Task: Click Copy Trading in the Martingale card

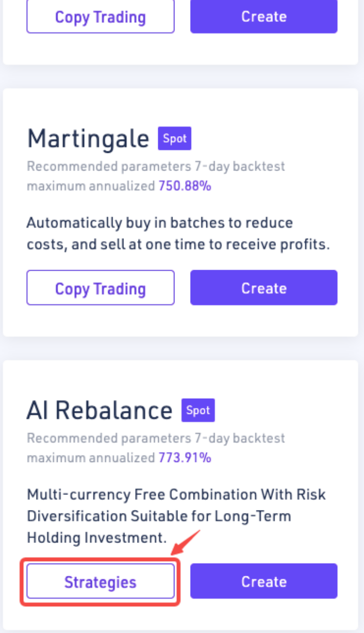Action: point(100,288)
